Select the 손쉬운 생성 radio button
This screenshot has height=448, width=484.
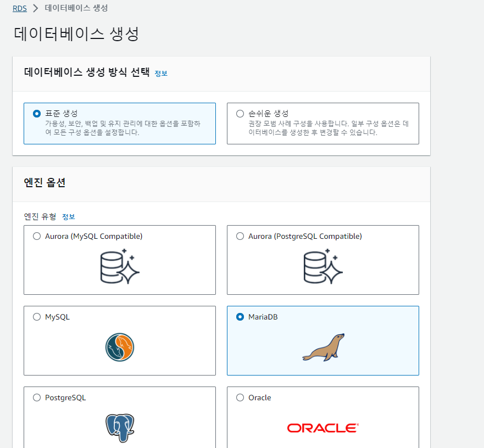pyautogui.click(x=240, y=114)
